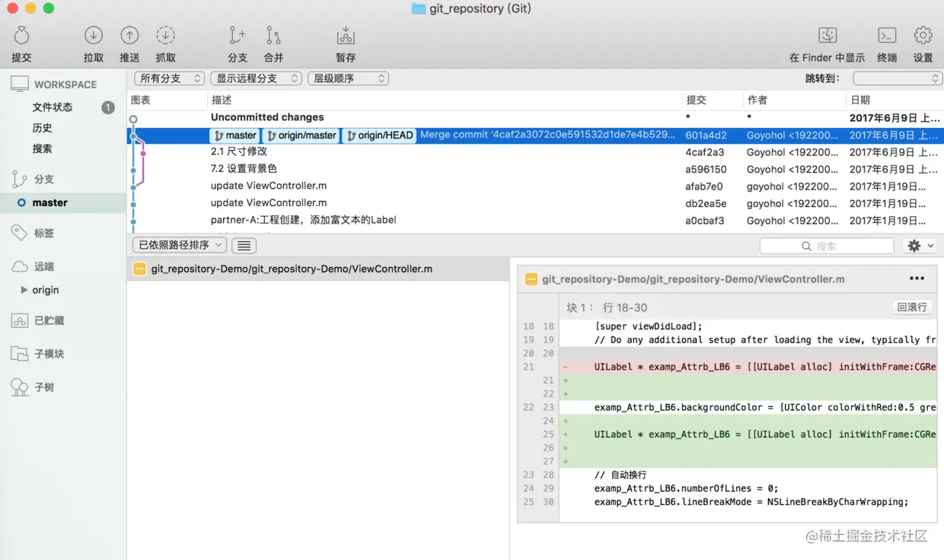Select the Uncommitted changes row
Viewport: 944px width, 560px height.
(x=535, y=118)
